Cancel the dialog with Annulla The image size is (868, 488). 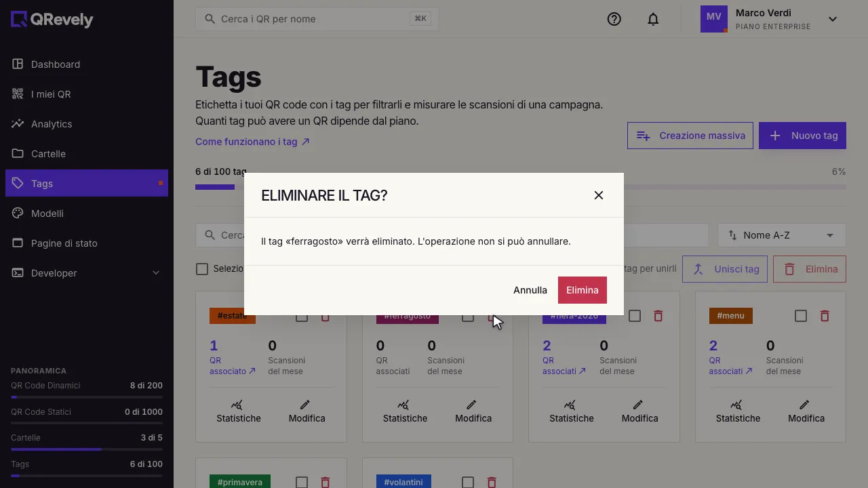530,290
